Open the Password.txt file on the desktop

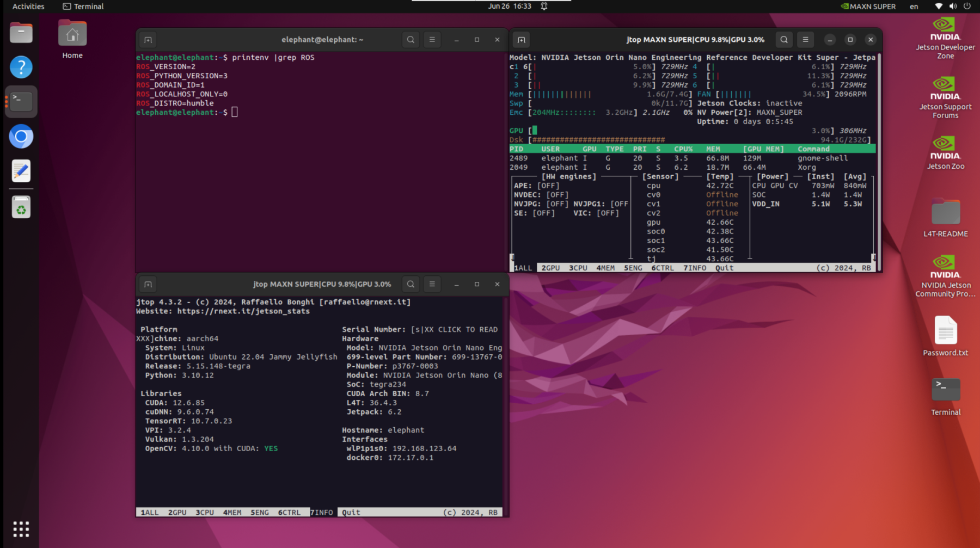(x=946, y=336)
